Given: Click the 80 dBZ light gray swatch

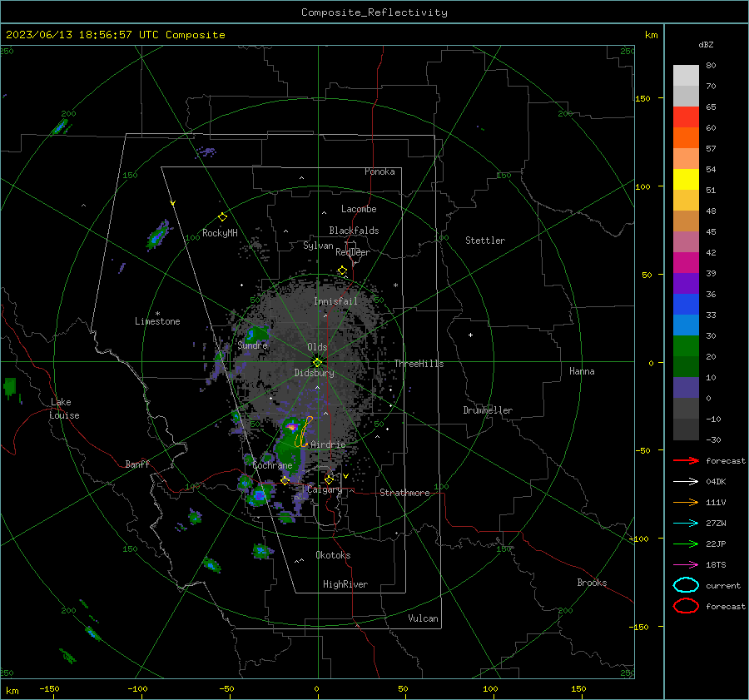Looking at the screenshot, I should 686,75.
